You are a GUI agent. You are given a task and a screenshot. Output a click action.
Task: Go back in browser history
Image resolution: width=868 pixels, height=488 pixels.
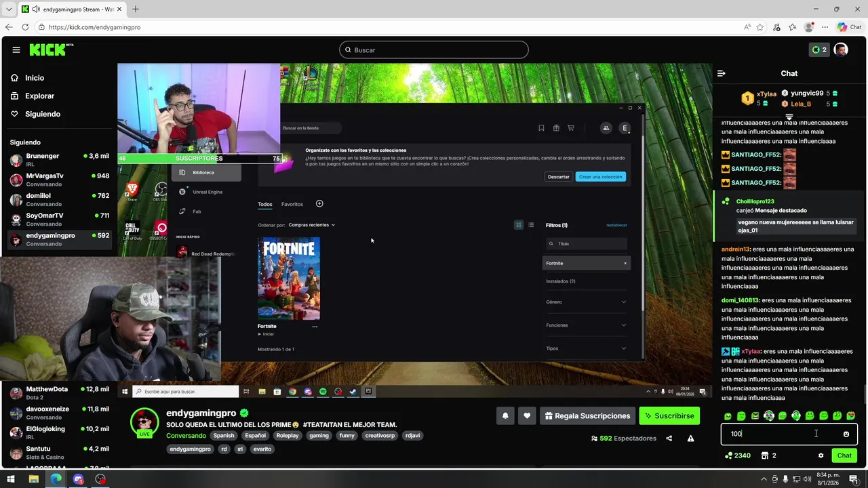point(9,27)
